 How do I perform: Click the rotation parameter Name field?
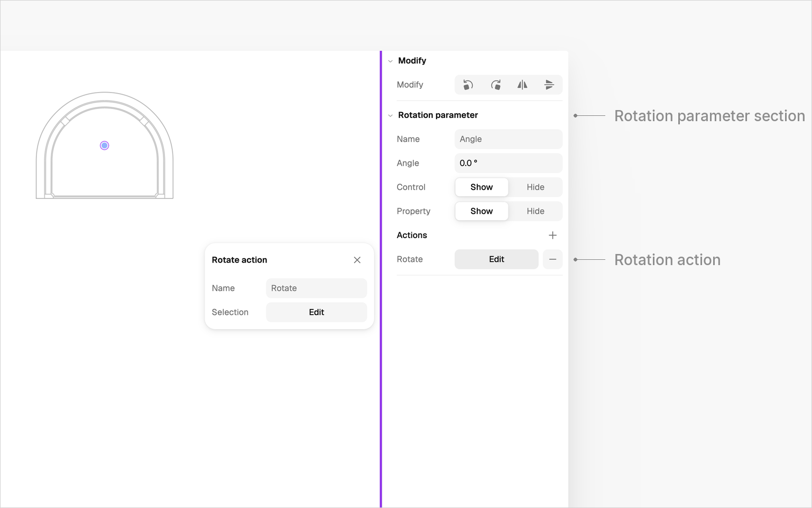pyautogui.click(x=509, y=139)
